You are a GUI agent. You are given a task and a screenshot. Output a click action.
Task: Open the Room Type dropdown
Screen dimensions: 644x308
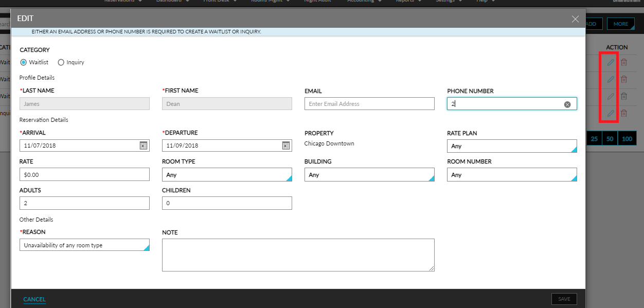(x=226, y=175)
